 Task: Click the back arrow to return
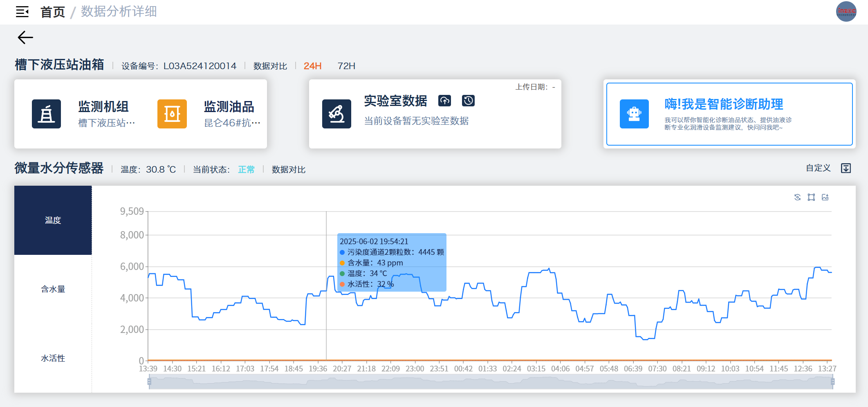point(25,37)
